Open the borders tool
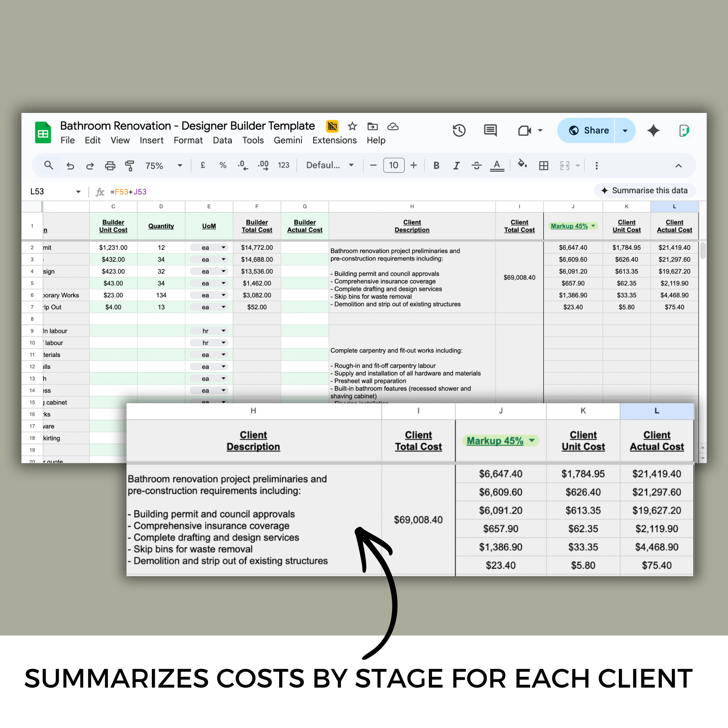 [543, 166]
